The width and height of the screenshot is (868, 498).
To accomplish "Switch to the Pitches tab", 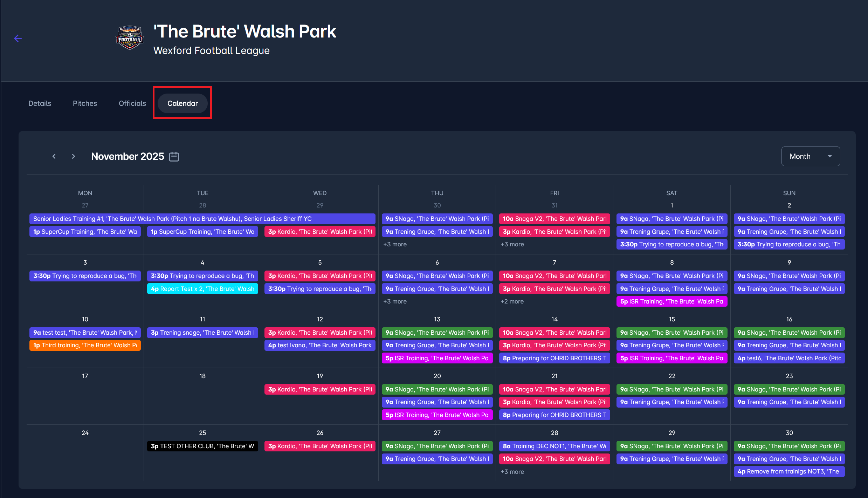I will (x=85, y=103).
